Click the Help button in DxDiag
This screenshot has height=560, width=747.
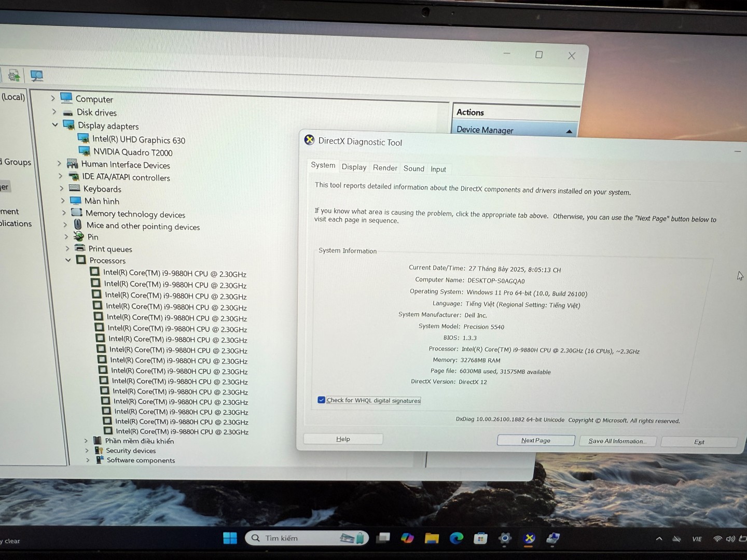click(343, 439)
